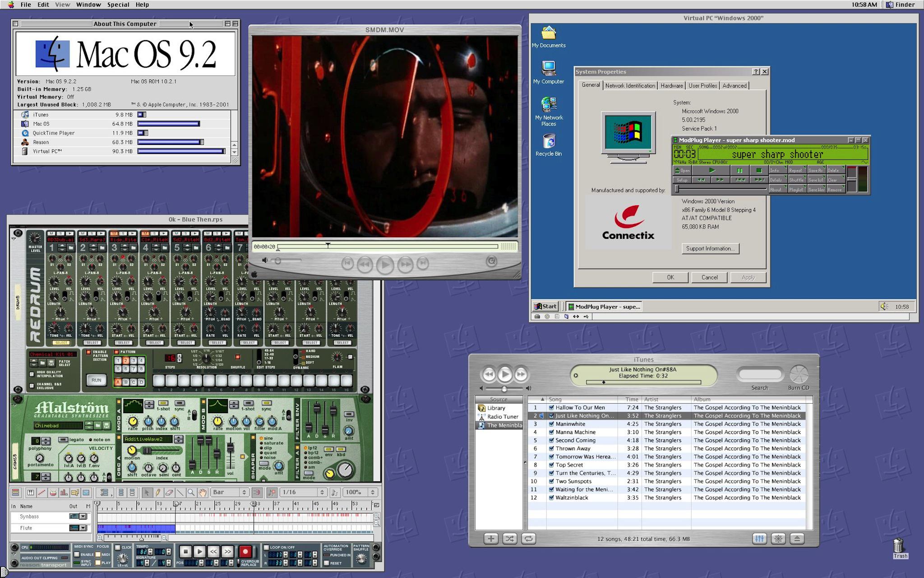Screen dimensions: 924x578
Task: Click the Support Information button
Action: [x=710, y=248]
